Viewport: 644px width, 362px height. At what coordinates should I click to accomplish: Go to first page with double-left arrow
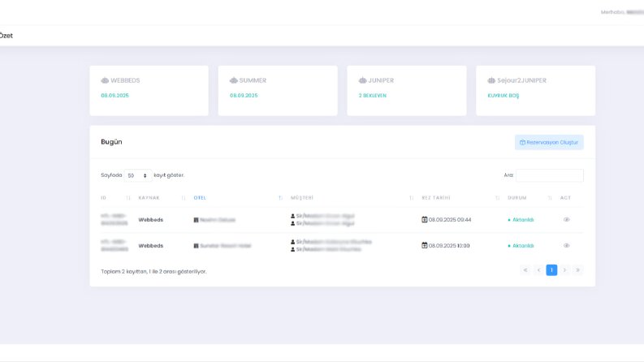click(525, 270)
